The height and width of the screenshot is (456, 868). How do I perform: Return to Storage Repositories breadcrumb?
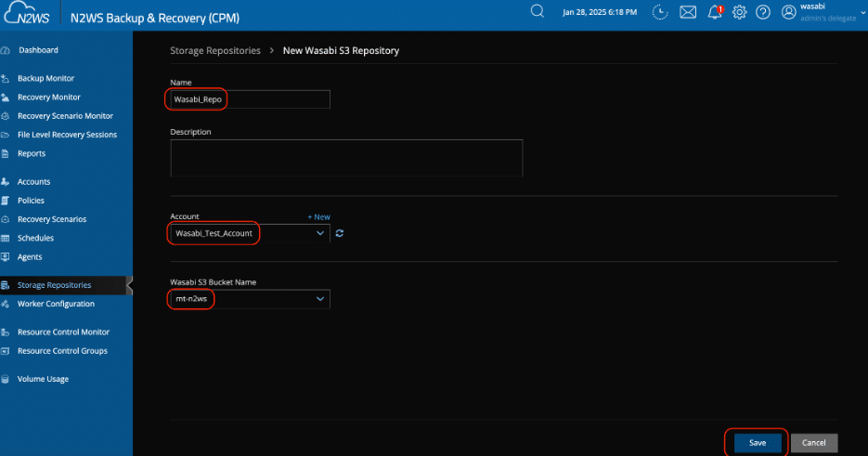pos(214,50)
